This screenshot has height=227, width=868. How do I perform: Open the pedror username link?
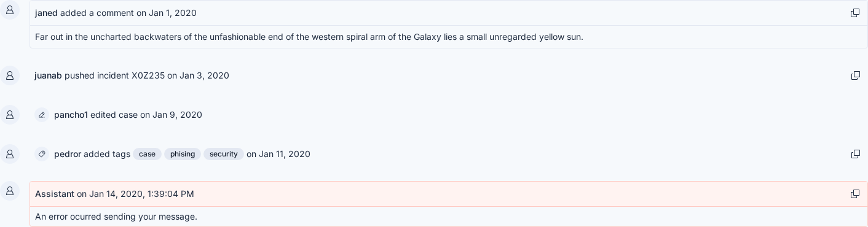tap(68, 154)
